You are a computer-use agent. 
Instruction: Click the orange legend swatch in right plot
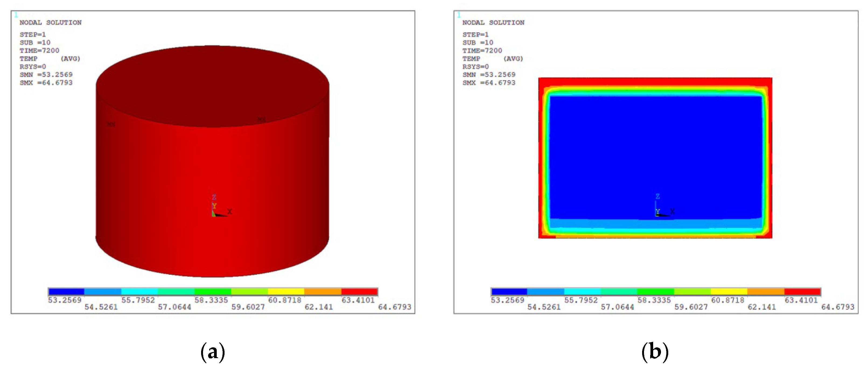tap(766, 292)
